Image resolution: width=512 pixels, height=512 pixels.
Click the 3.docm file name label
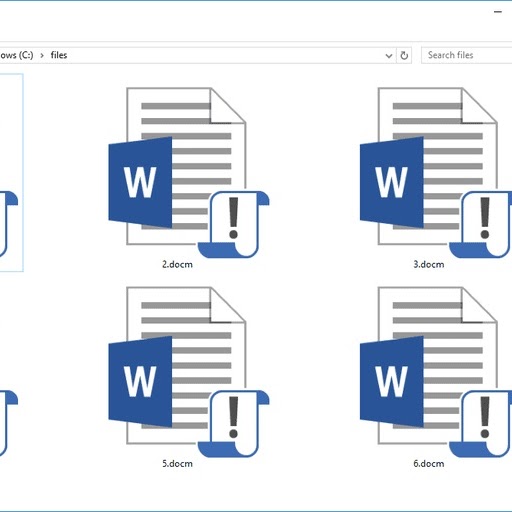coord(429,264)
